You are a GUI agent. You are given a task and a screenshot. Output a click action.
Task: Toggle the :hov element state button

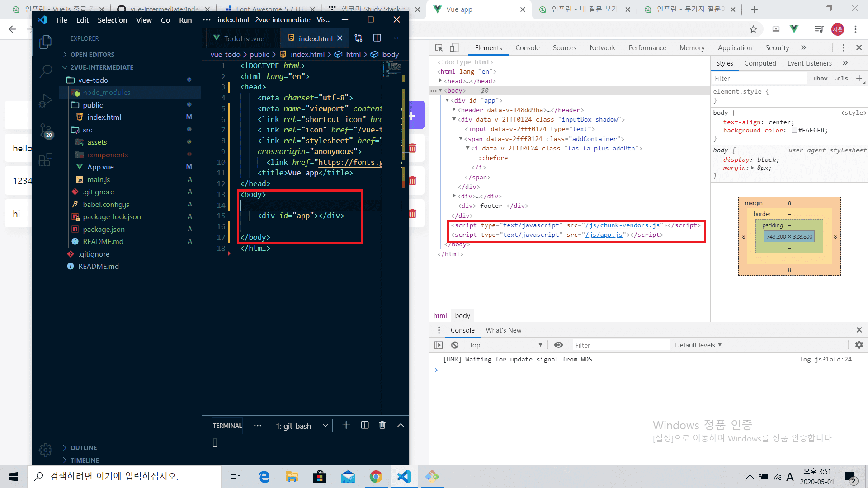(x=820, y=78)
